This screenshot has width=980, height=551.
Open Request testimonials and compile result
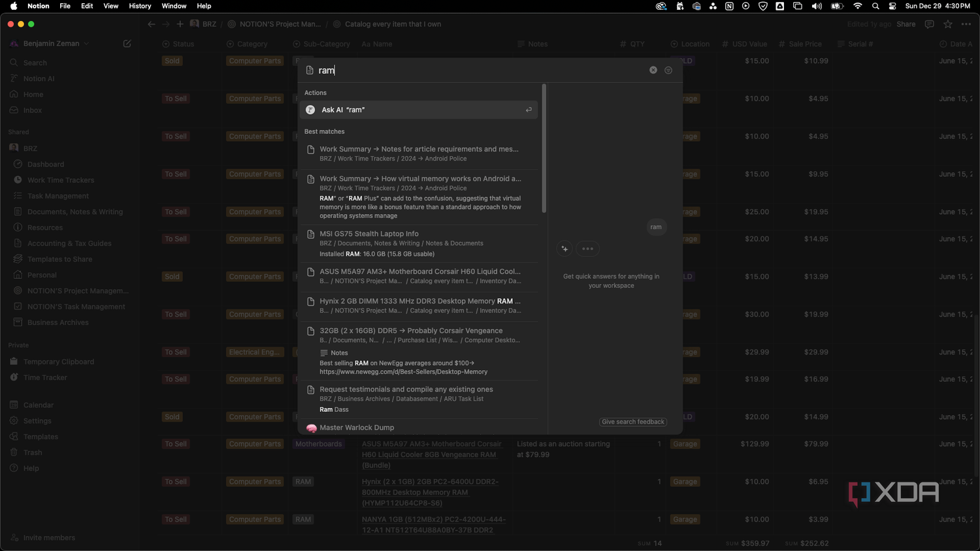[418, 399]
